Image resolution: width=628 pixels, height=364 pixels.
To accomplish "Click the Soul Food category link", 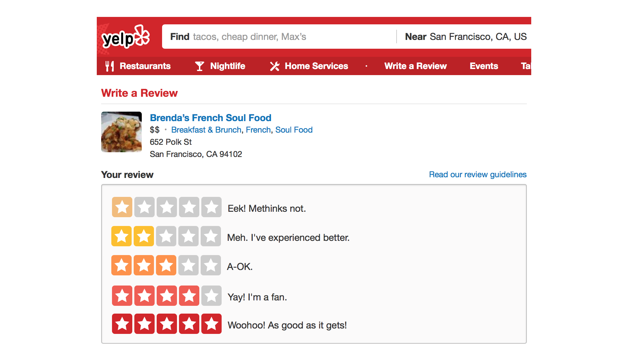I will [x=294, y=130].
